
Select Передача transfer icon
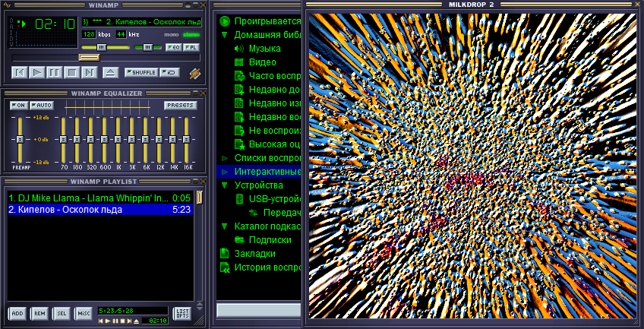point(254,212)
